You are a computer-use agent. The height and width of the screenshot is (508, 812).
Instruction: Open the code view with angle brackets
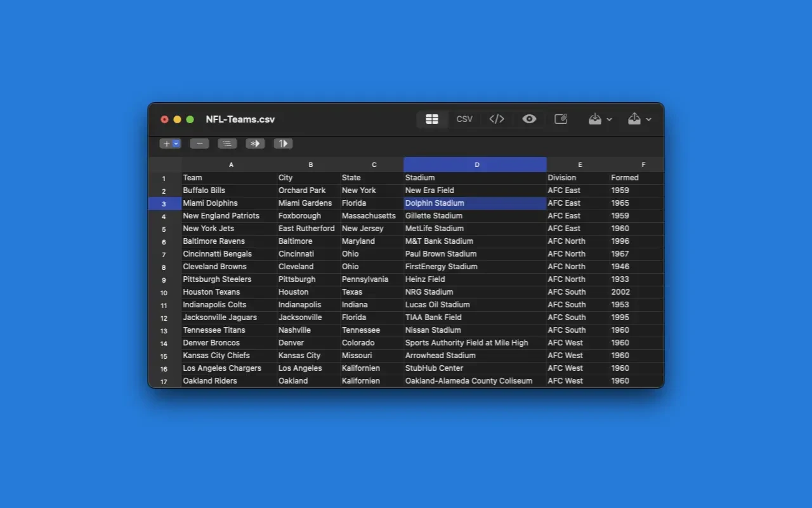(x=497, y=119)
